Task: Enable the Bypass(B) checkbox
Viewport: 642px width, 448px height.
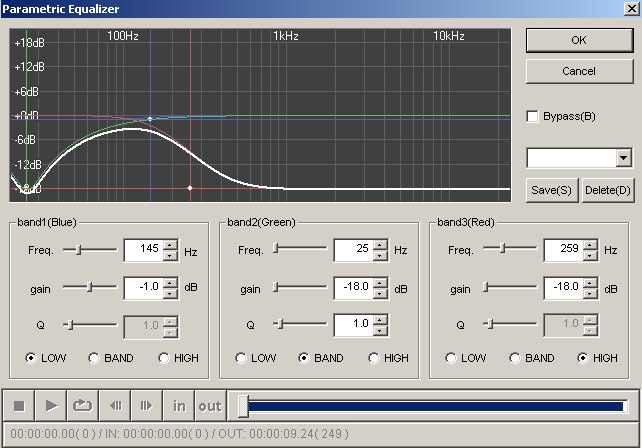Action: pyautogui.click(x=532, y=116)
